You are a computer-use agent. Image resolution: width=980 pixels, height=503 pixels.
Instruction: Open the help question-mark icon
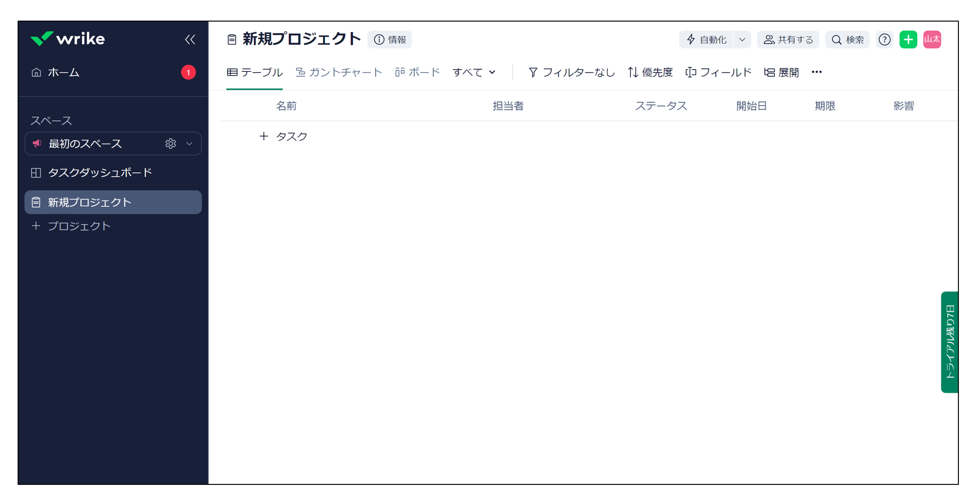[884, 39]
